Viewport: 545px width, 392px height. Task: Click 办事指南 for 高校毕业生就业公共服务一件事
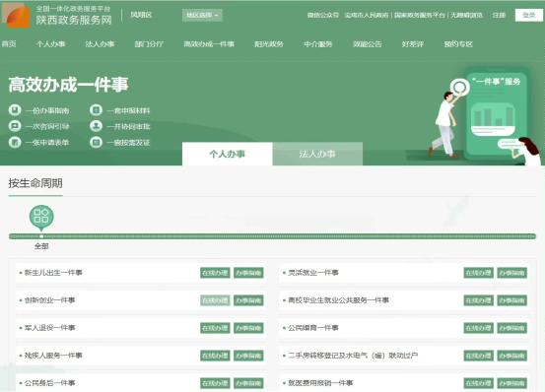(x=511, y=300)
